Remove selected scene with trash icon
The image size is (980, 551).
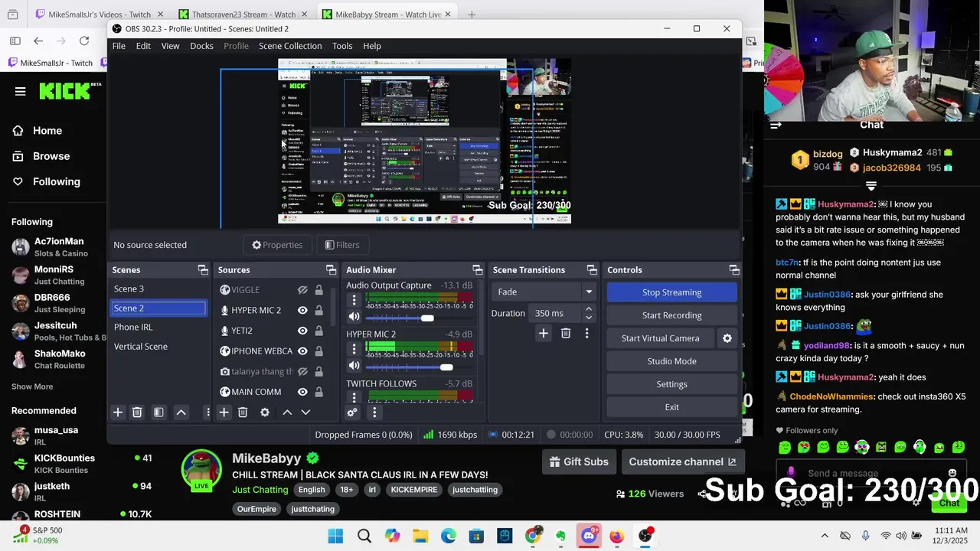click(x=137, y=412)
